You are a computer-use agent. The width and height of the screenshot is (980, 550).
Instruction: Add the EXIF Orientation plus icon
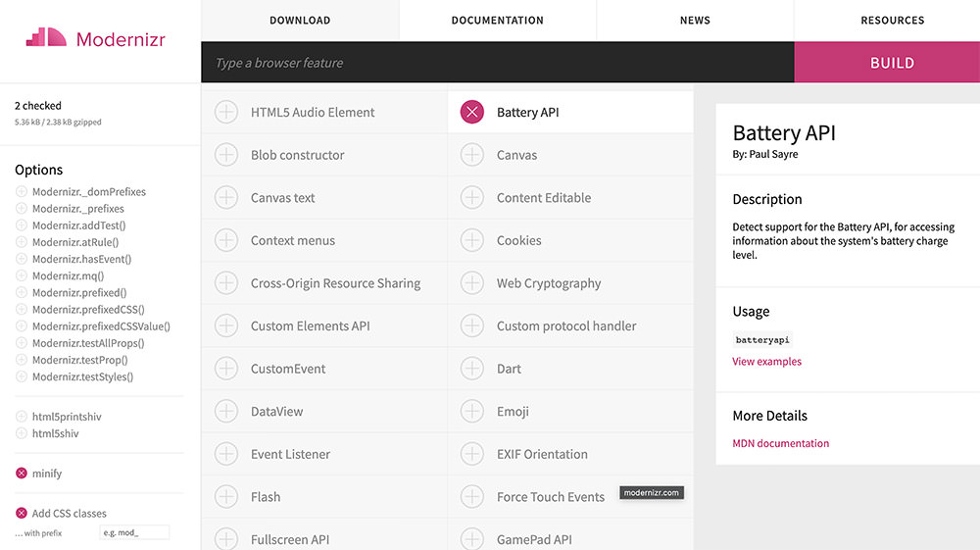(x=472, y=454)
